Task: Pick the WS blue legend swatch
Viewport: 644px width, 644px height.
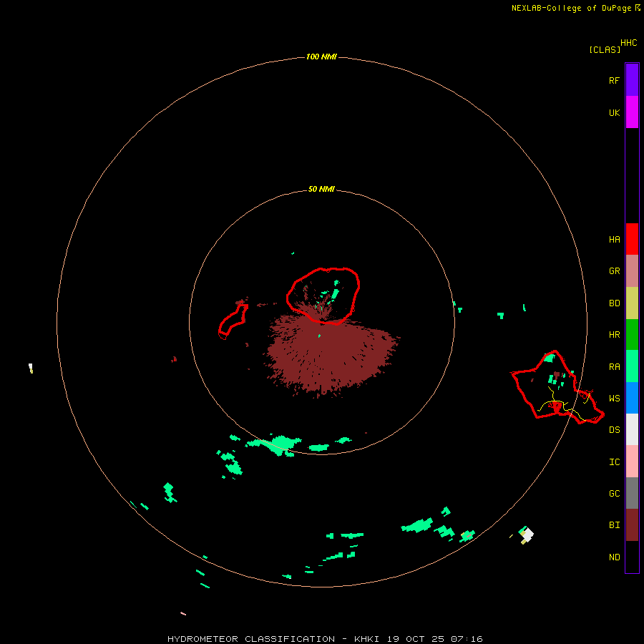Action: pos(632,398)
